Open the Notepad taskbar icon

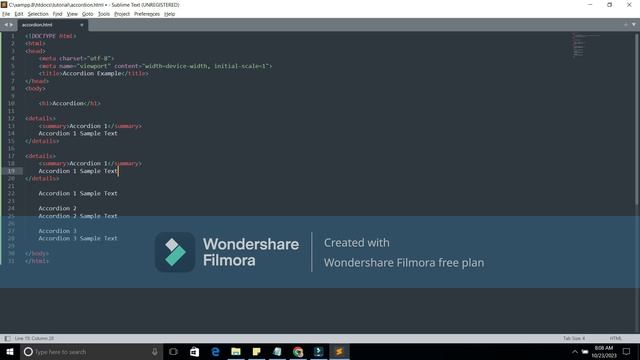click(x=277, y=352)
